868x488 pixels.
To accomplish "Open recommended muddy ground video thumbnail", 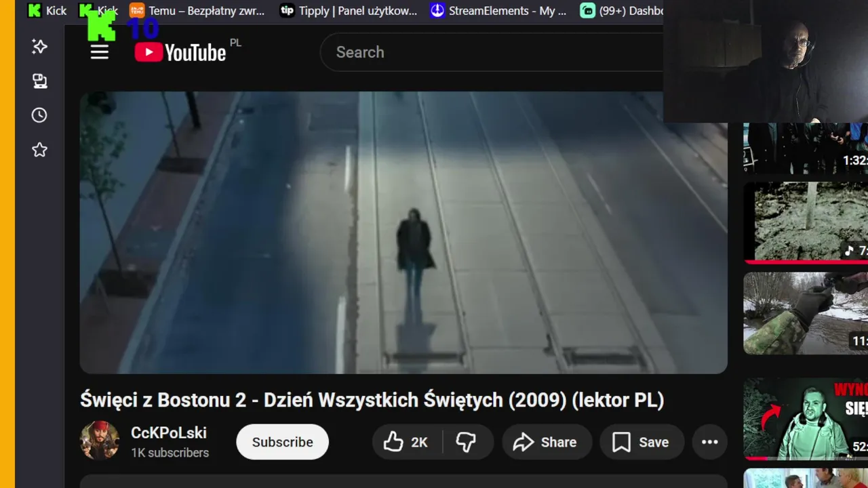I will click(x=806, y=222).
